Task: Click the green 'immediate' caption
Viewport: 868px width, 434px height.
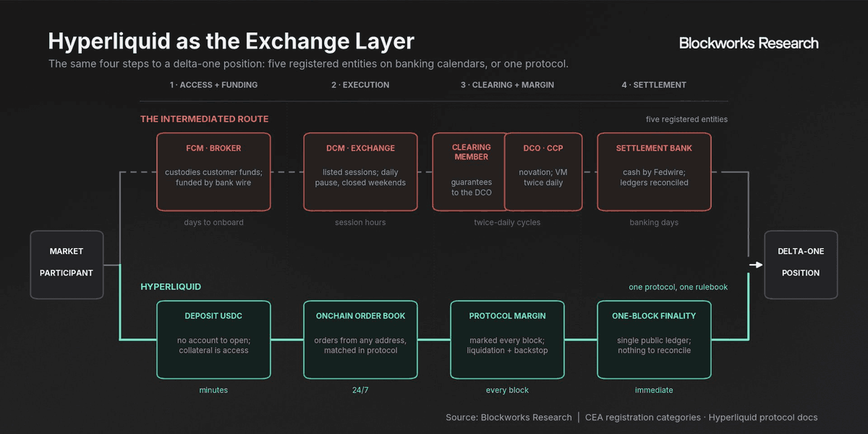Action: click(654, 390)
